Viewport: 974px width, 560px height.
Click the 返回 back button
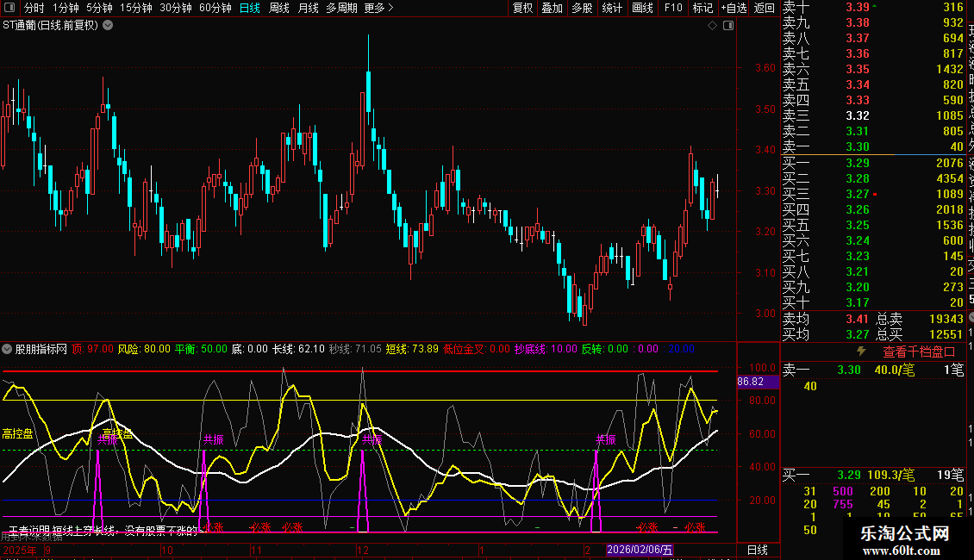(764, 8)
